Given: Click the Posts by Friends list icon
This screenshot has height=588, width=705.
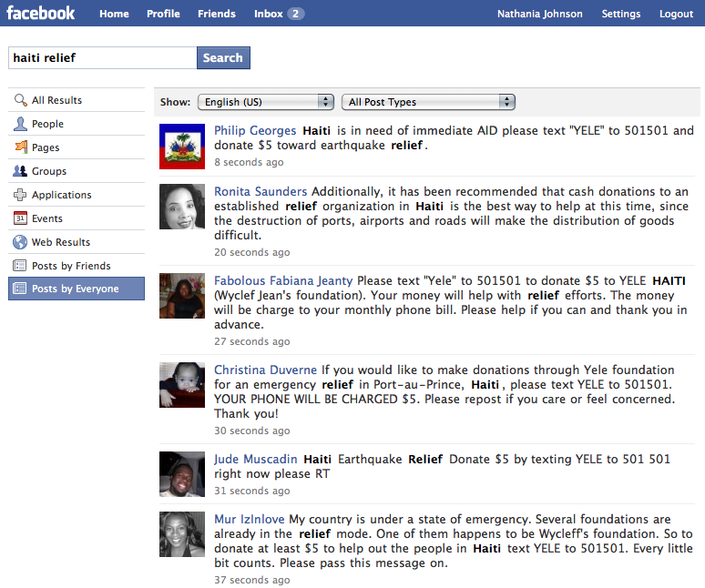Looking at the screenshot, I should click(20, 266).
